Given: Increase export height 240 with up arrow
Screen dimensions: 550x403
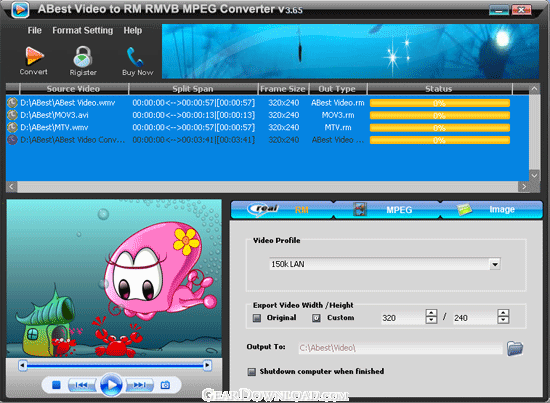Looking at the screenshot, I should [503, 313].
